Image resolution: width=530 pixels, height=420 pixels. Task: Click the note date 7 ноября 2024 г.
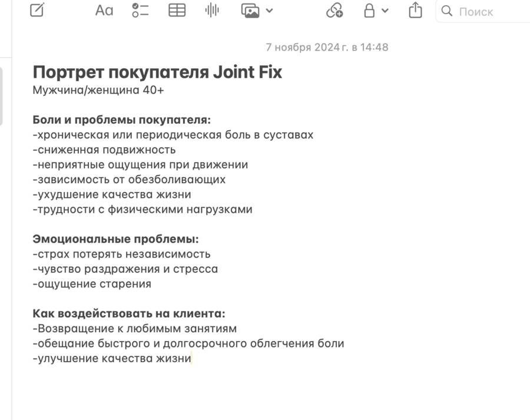point(327,47)
